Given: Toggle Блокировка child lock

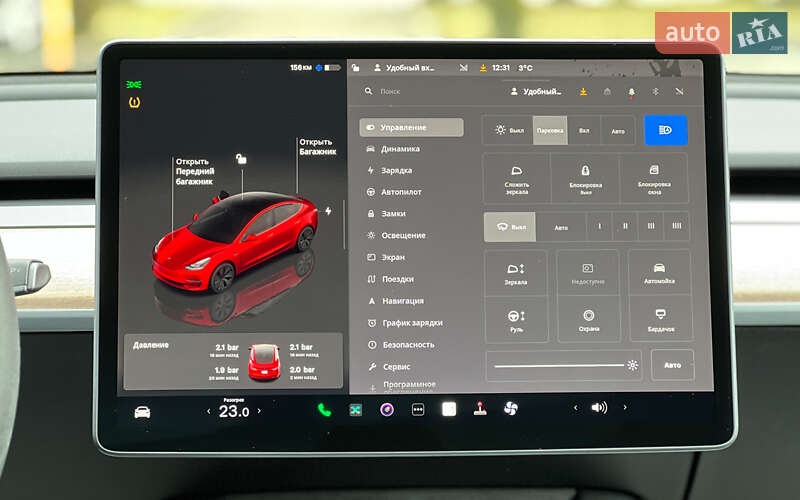Looking at the screenshot, I should [x=585, y=178].
